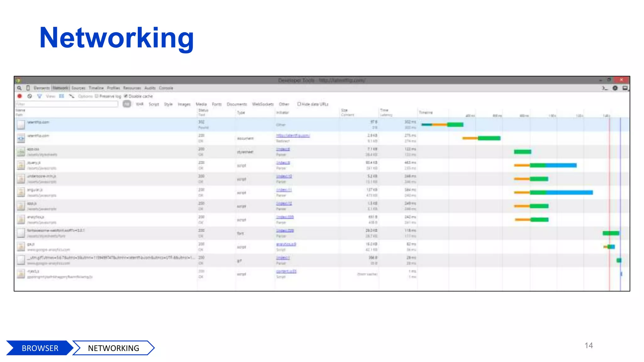Filter requests by Fonts type
The height and width of the screenshot is (362, 644).
[217, 104]
